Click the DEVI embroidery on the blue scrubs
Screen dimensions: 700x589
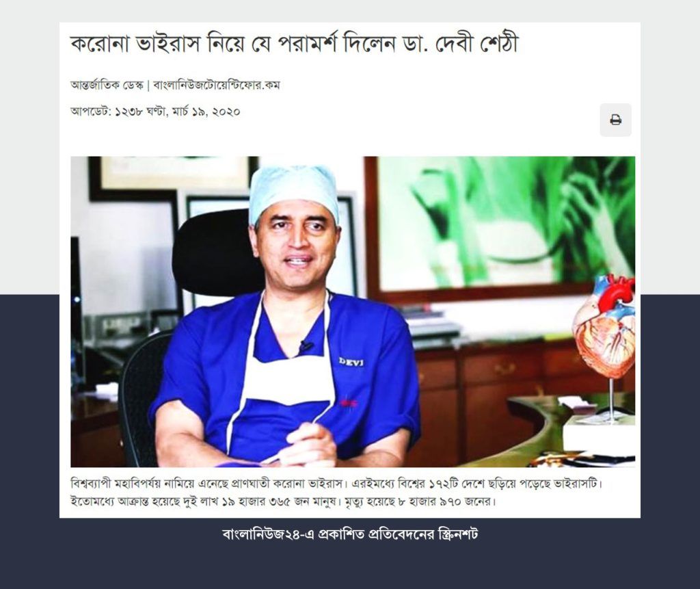click(351, 361)
